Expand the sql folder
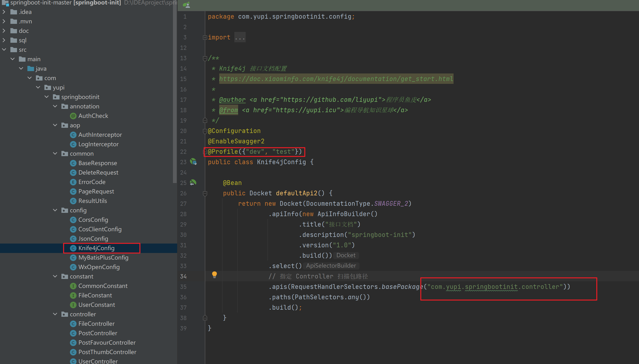 coord(4,40)
